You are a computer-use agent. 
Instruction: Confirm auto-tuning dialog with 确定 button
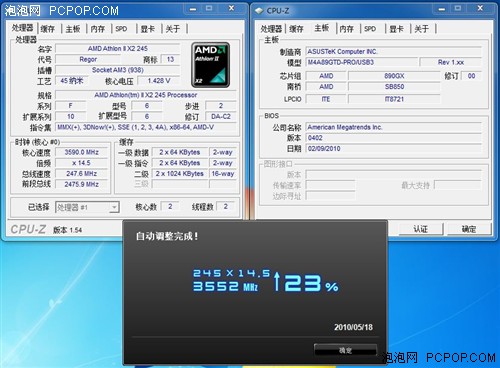345,350
